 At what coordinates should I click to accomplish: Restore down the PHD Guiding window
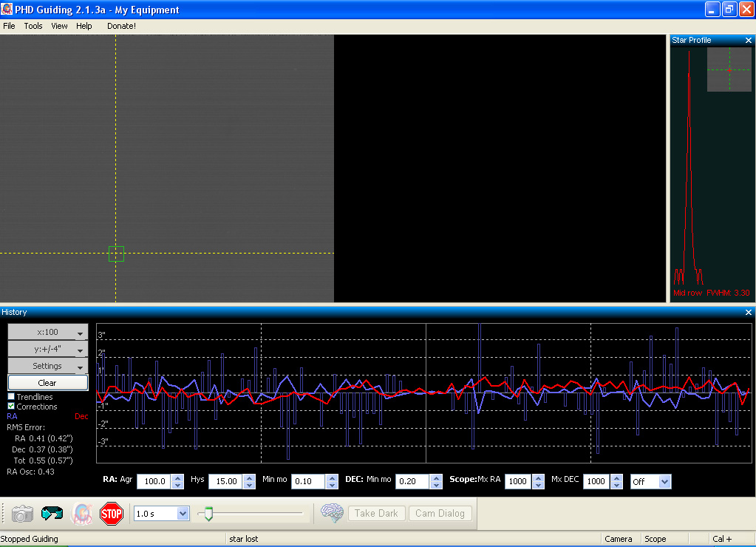point(729,9)
